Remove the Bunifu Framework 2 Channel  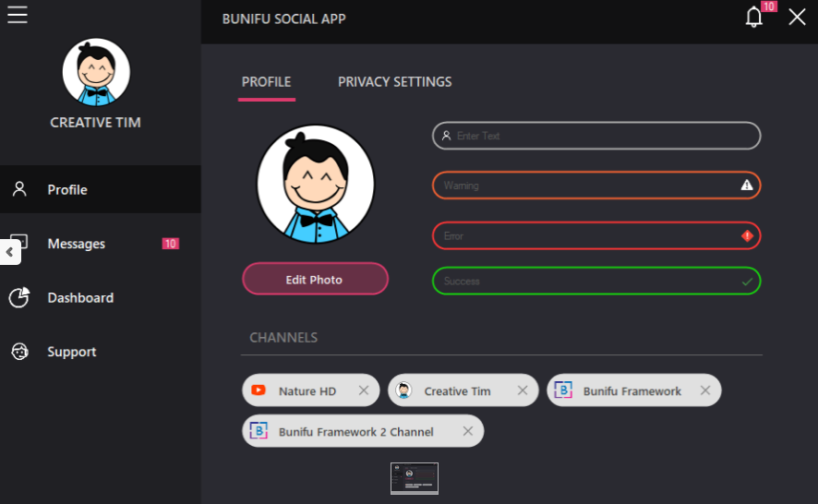pyautogui.click(x=468, y=431)
